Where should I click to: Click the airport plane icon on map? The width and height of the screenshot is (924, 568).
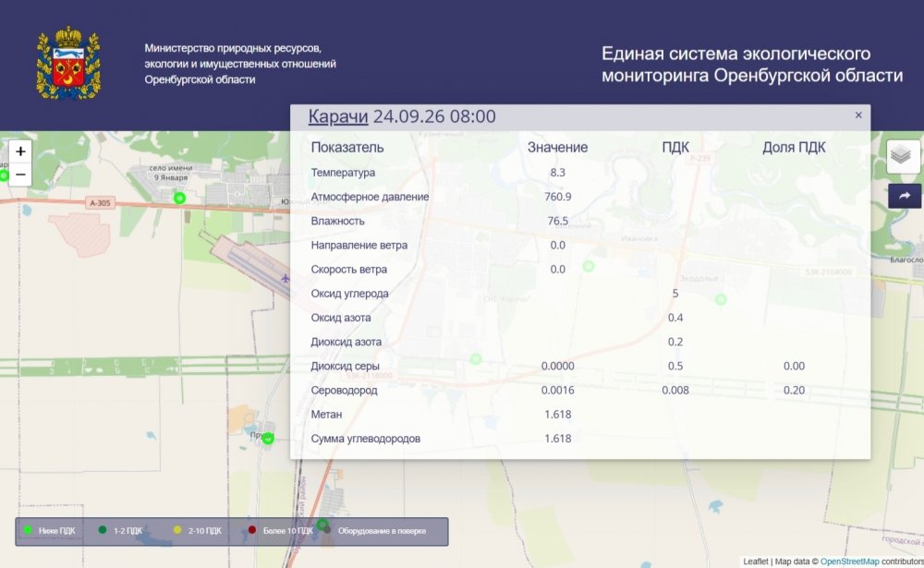(x=286, y=278)
